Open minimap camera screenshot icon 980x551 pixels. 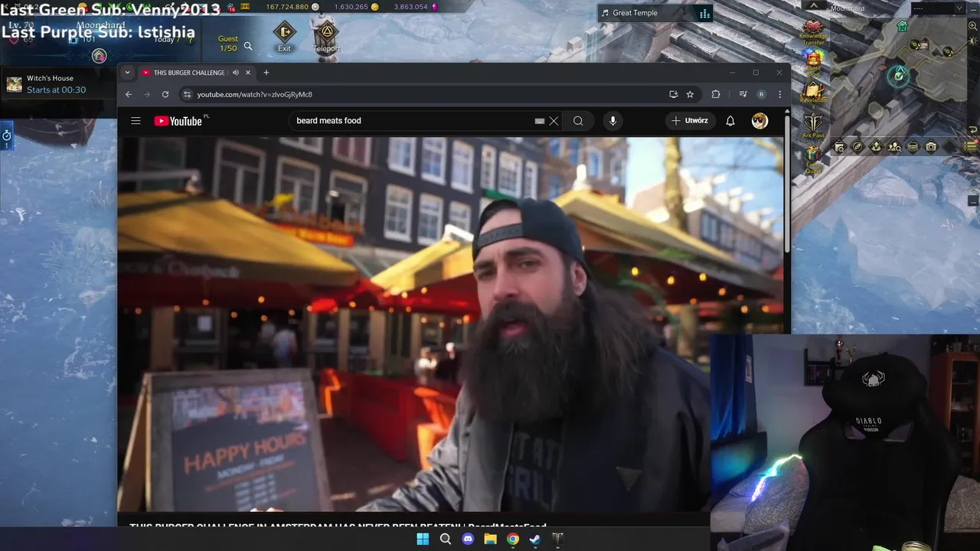tap(931, 147)
